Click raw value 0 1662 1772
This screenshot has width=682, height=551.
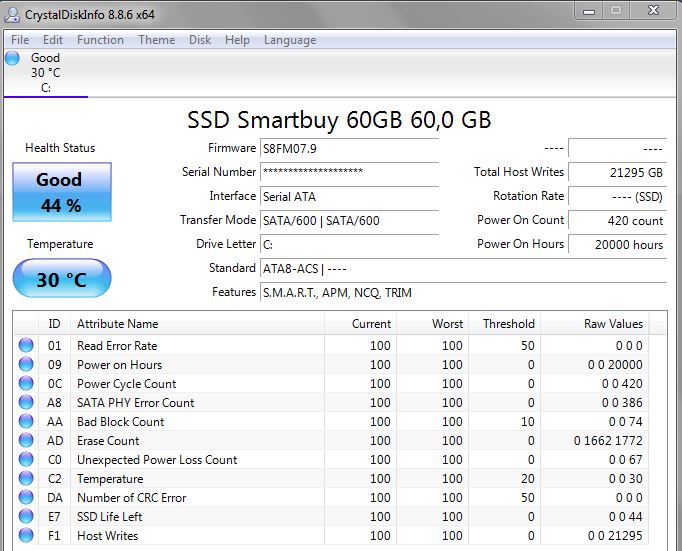coord(608,441)
